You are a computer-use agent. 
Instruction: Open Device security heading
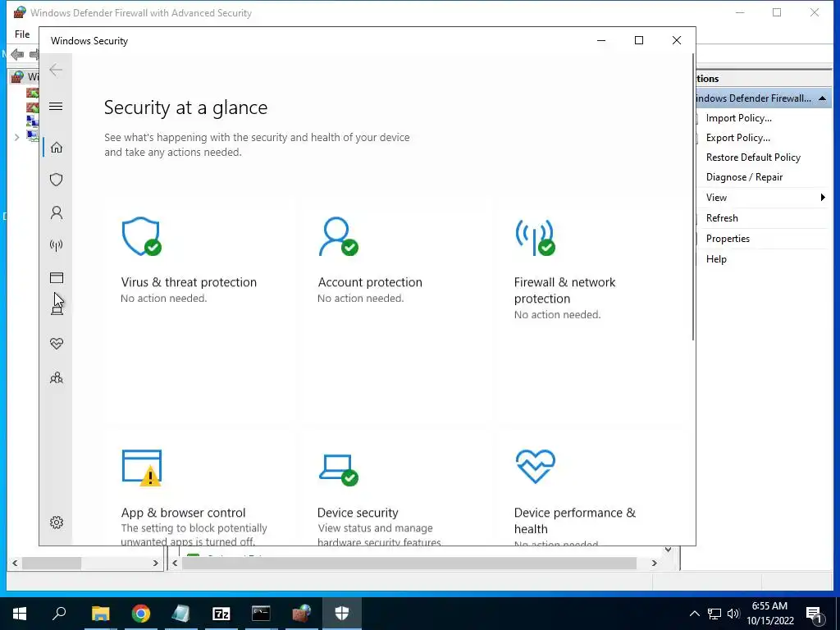click(358, 513)
